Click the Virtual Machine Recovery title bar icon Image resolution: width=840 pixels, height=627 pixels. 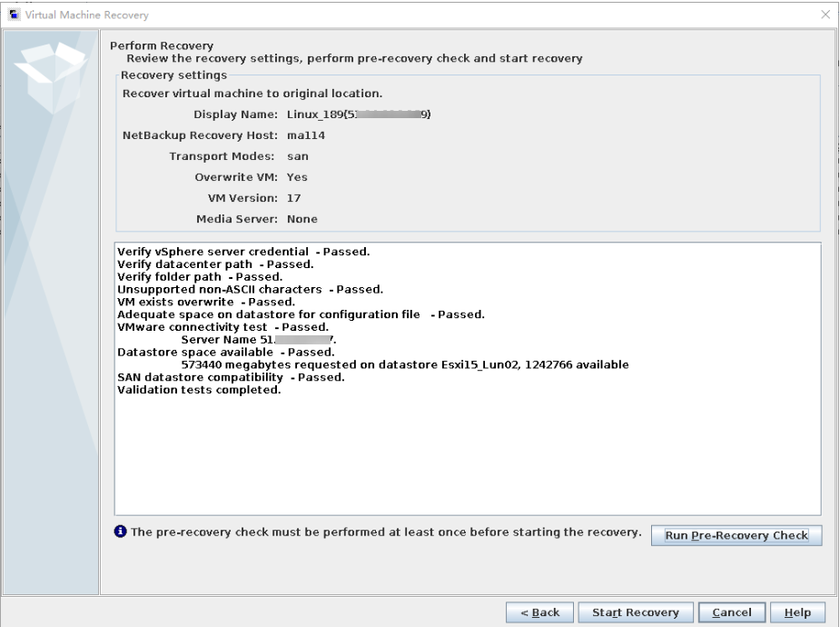(x=13, y=15)
